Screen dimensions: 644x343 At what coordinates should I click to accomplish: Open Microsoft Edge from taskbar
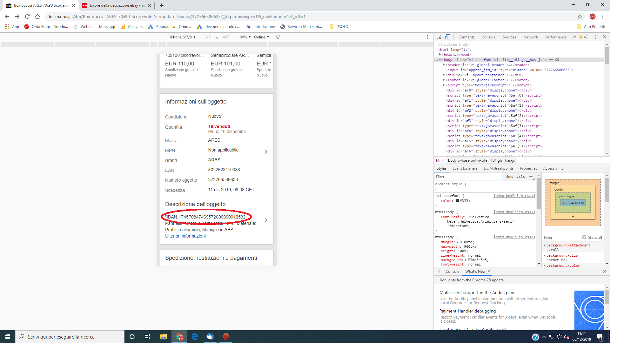(x=195, y=337)
